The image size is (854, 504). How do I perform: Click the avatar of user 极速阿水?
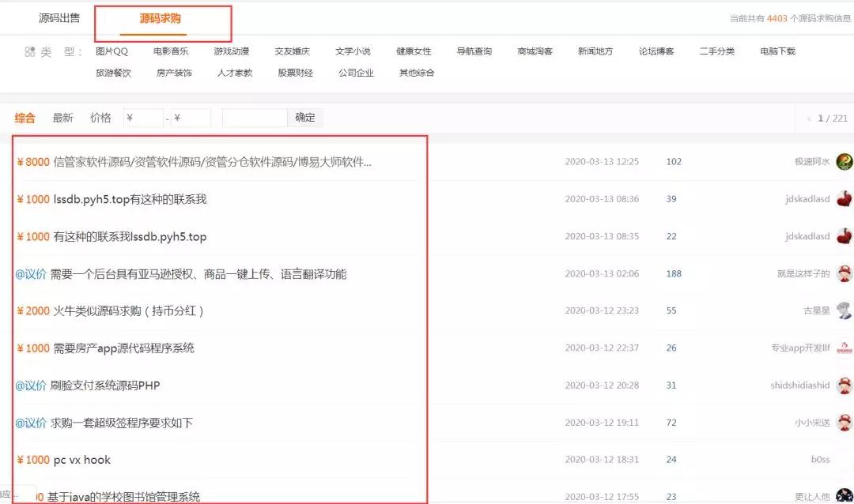844,161
